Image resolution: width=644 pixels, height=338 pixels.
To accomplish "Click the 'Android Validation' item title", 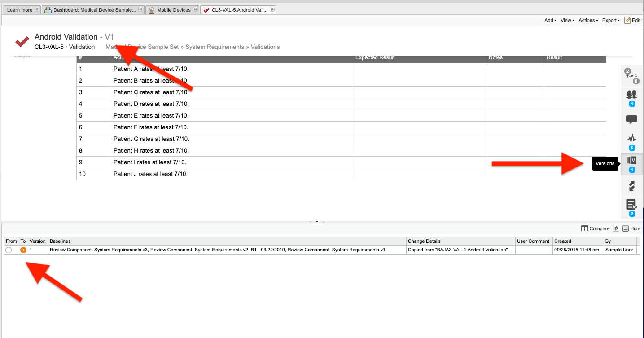I will coord(66,37).
